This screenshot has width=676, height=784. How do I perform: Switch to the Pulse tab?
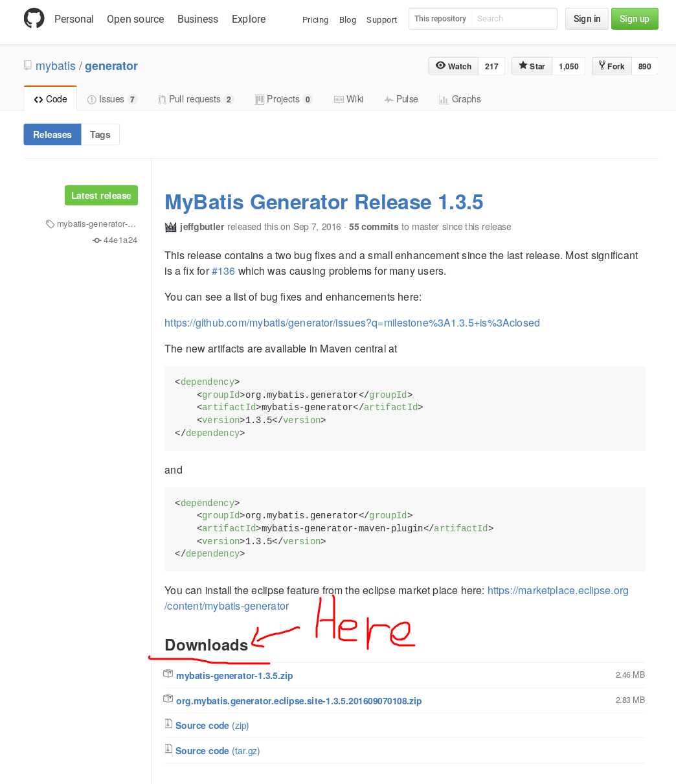click(x=401, y=99)
